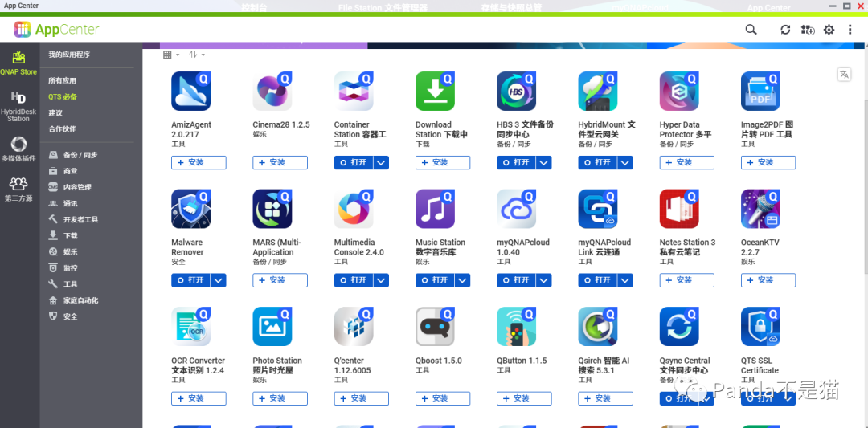Select the QNAP Store sidebar tab
Screen dimensions: 868x428
pos(18,63)
